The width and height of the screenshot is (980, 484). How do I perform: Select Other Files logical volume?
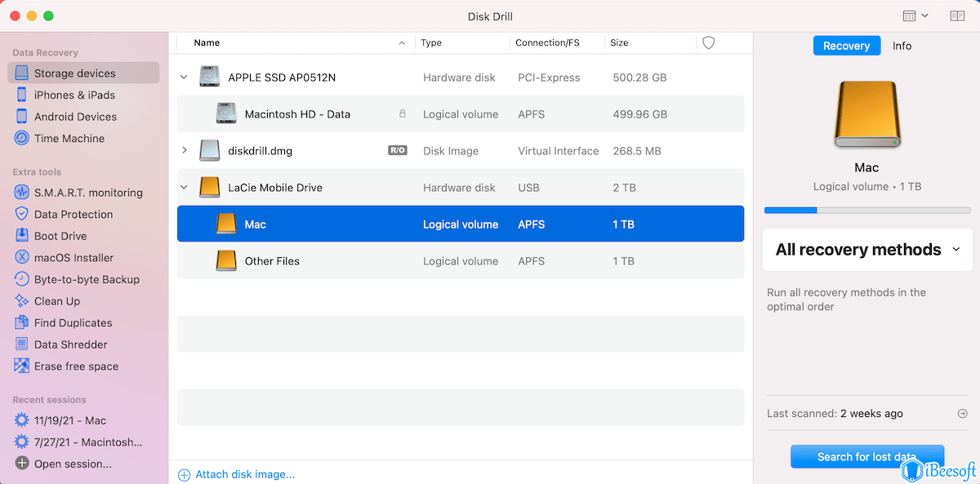[x=461, y=261]
